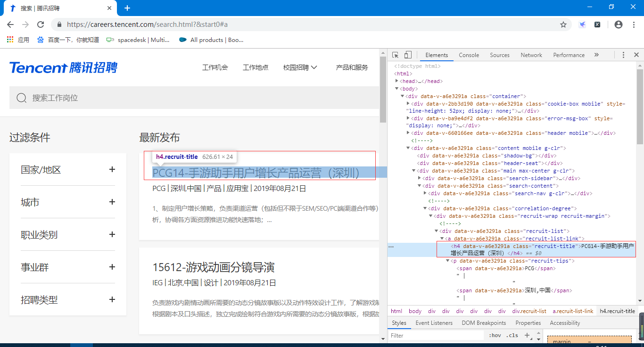The image size is (644, 347).
Task: Switch to the Network tab
Action: click(531, 55)
